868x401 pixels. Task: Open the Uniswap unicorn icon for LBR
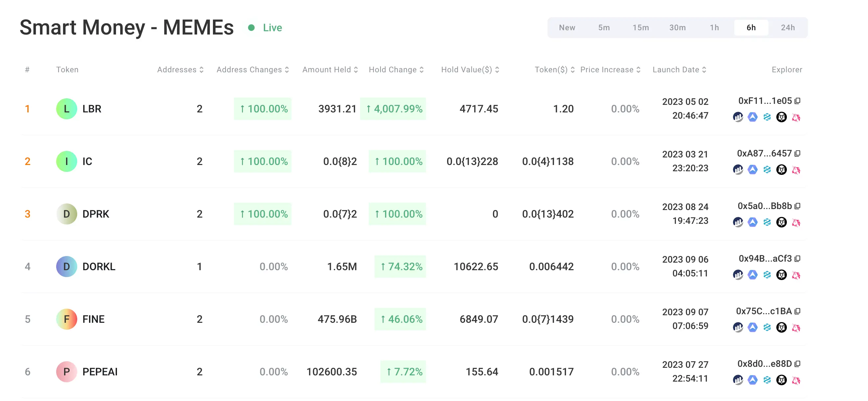point(796,117)
